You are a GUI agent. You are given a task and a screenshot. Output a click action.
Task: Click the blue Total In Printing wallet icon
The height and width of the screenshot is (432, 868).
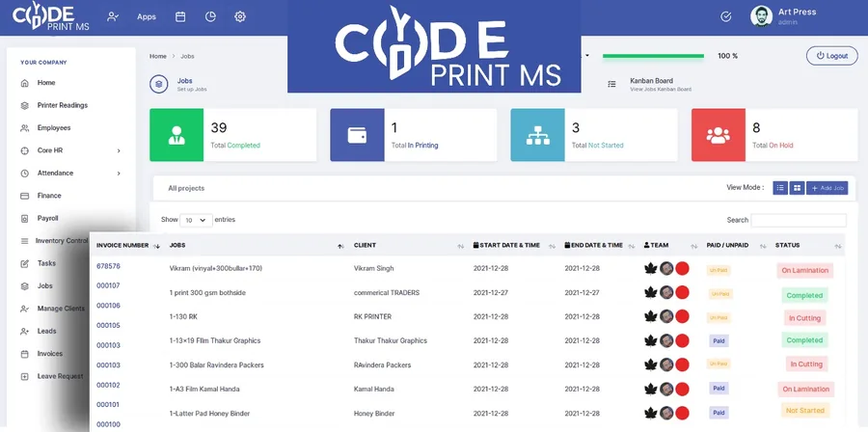pyautogui.click(x=357, y=135)
